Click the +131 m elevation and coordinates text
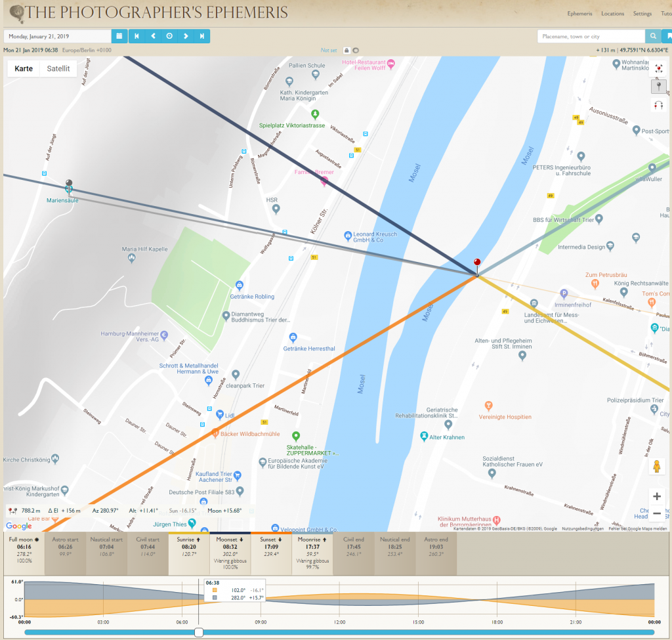This screenshot has height=640, width=672. [x=632, y=50]
